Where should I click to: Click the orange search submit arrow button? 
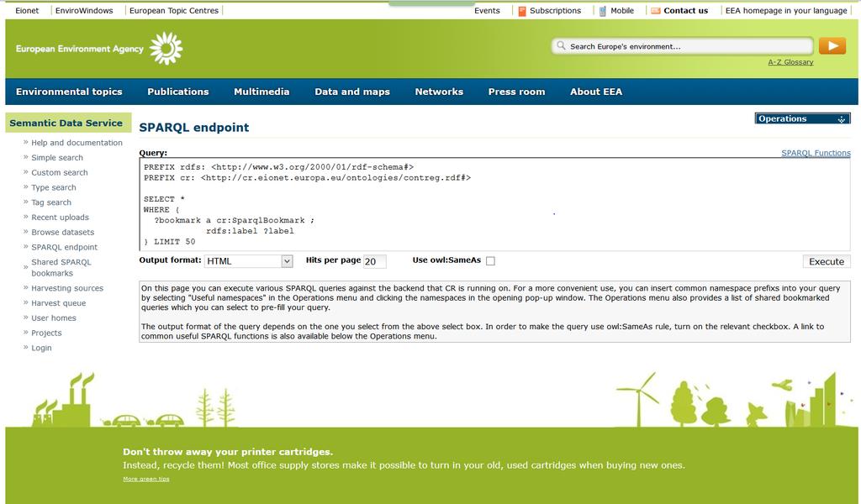coord(832,46)
